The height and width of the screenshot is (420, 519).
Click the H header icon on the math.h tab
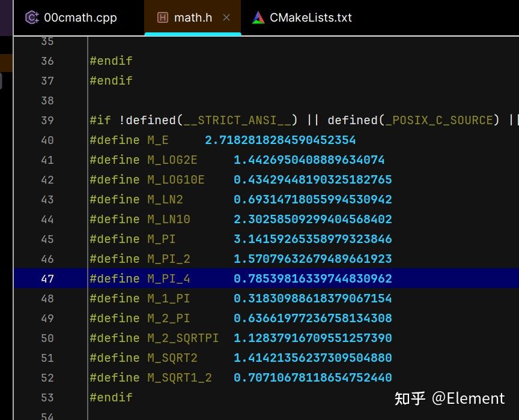pyautogui.click(x=162, y=17)
